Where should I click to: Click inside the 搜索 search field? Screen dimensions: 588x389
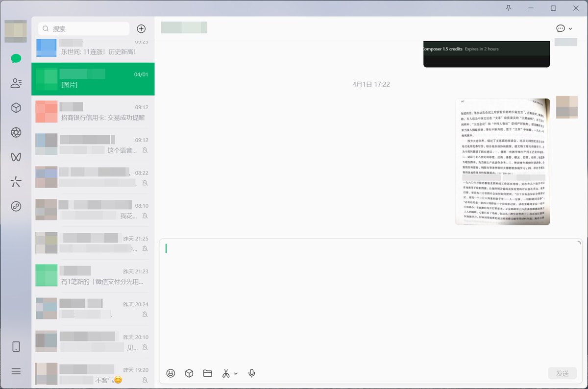pyautogui.click(x=83, y=29)
